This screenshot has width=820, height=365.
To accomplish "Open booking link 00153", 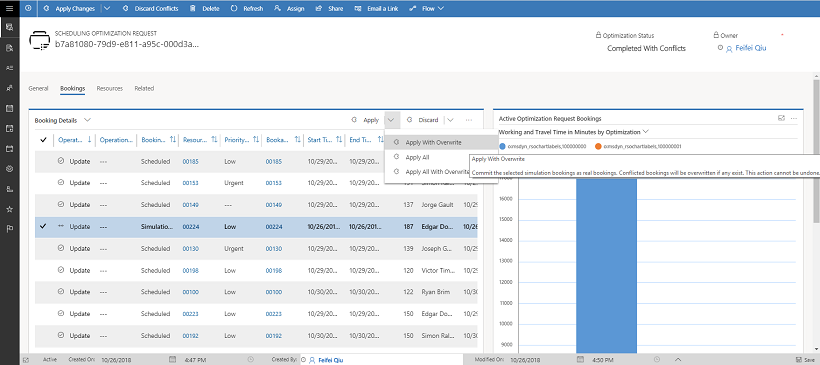I will pos(274,183).
